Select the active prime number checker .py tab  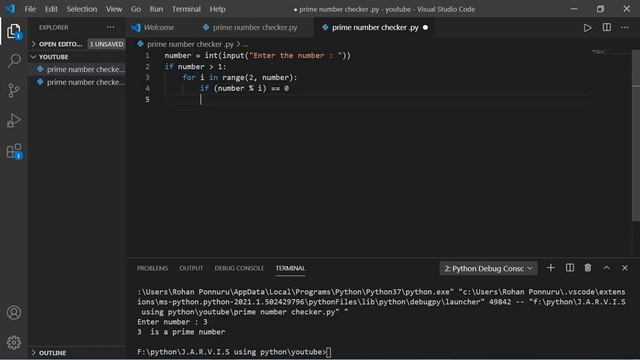[375, 27]
